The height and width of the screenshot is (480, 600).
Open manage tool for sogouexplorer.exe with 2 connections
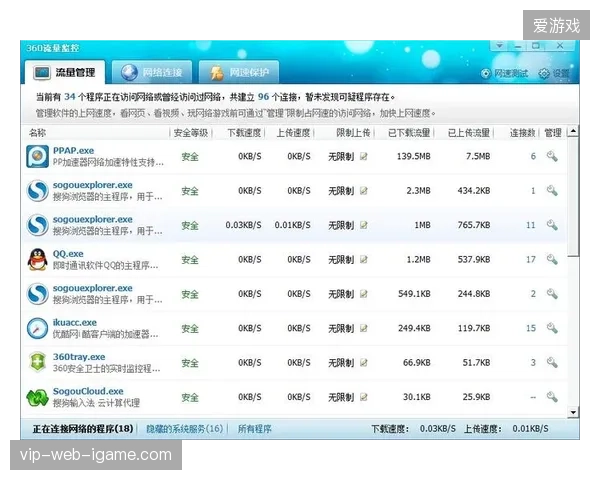(x=552, y=294)
